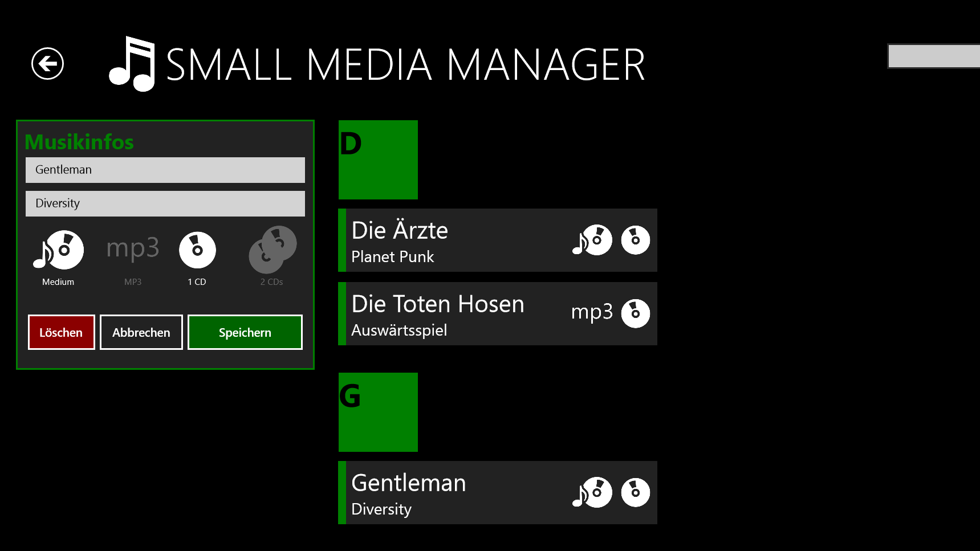The width and height of the screenshot is (980, 551).
Task: Save entry with Speichern button
Action: [245, 332]
